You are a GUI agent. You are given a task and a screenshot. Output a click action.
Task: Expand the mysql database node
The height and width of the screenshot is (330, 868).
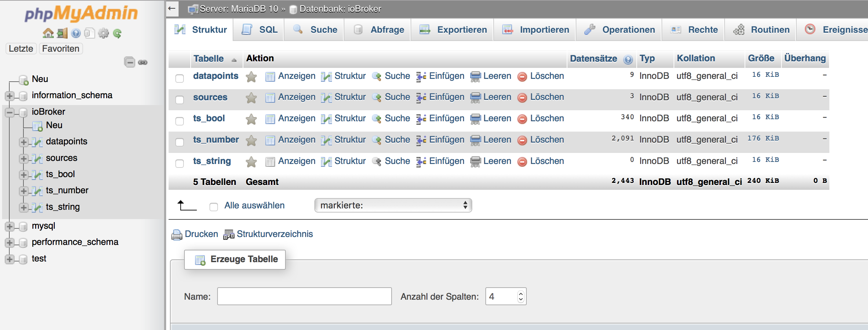(x=10, y=226)
